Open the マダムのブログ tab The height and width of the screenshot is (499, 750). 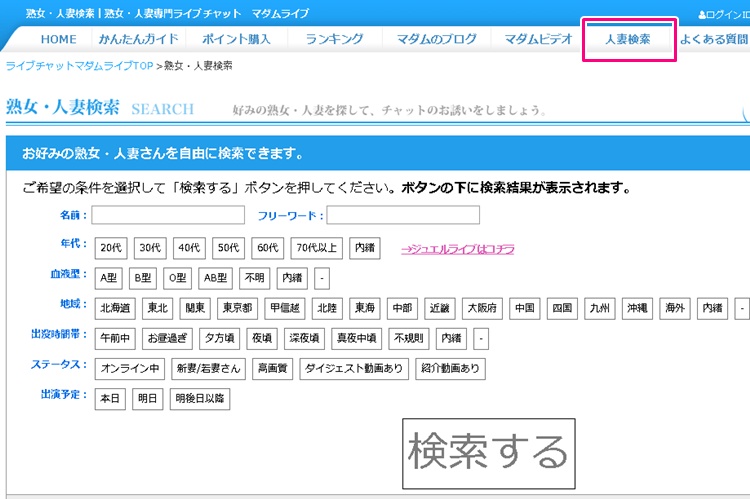coord(436,39)
